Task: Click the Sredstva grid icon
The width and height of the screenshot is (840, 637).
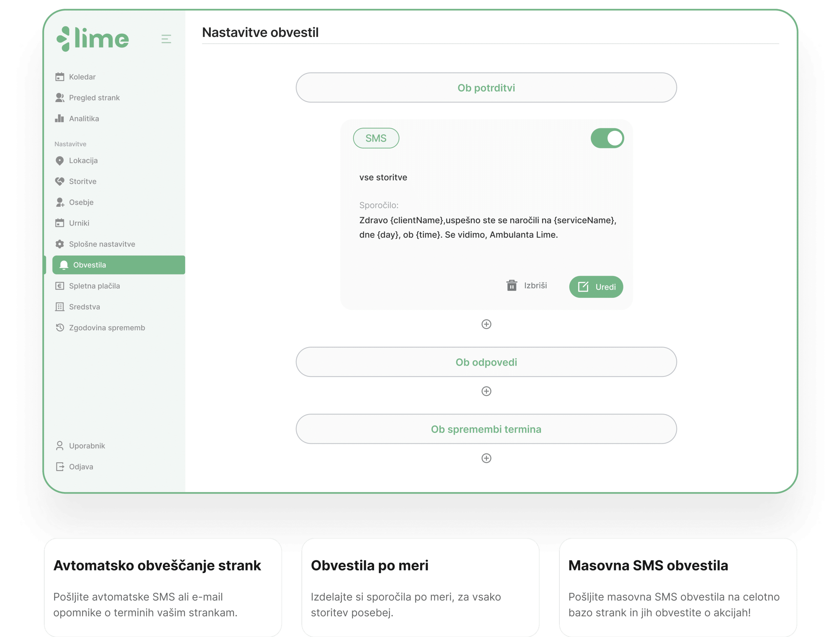Action: pyautogui.click(x=60, y=307)
